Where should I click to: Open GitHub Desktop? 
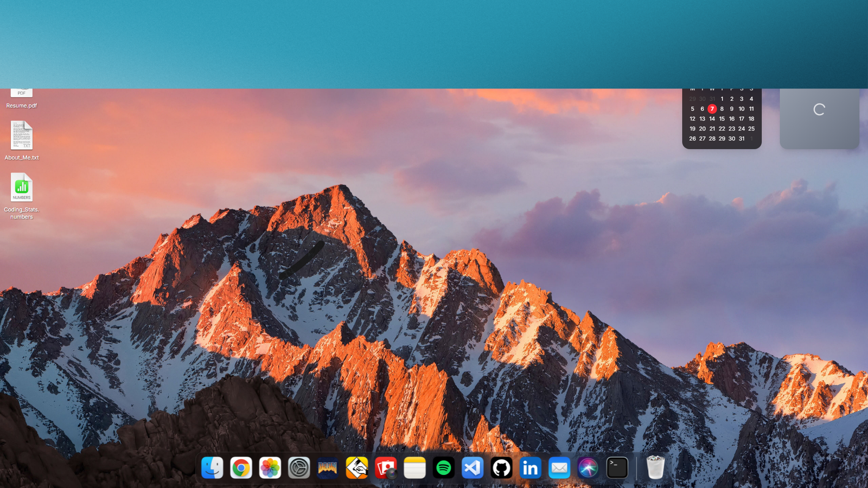pyautogui.click(x=501, y=467)
